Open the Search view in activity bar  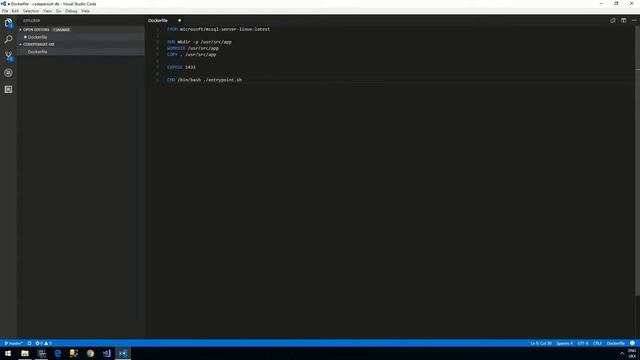click(8, 39)
